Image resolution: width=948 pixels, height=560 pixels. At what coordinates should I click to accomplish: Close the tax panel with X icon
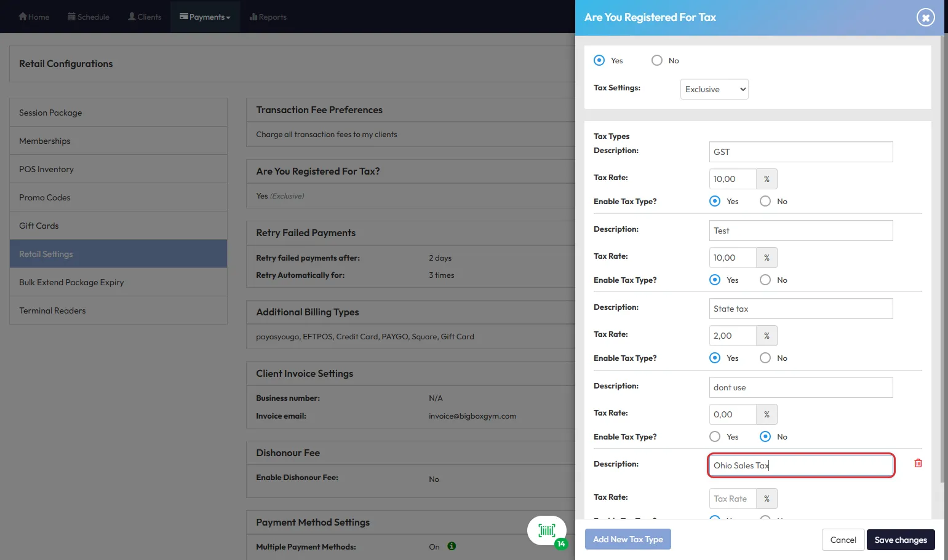pos(925,17)
